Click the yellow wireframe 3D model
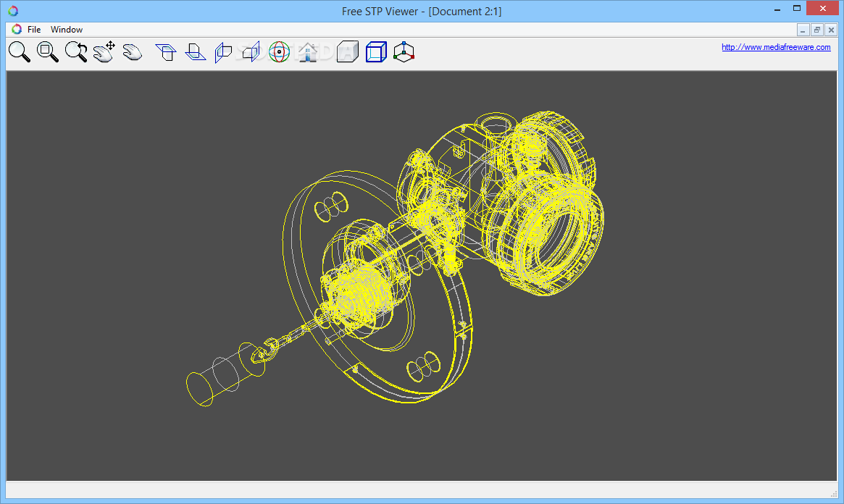 (x=396, y=257)
